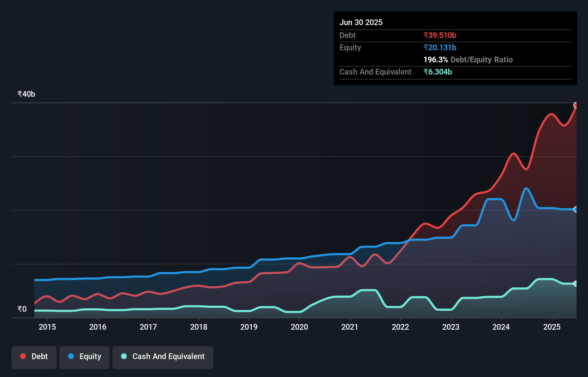Select the Debt legend label text
Viewport: 588px width, 377px height.
coord(39,356)
